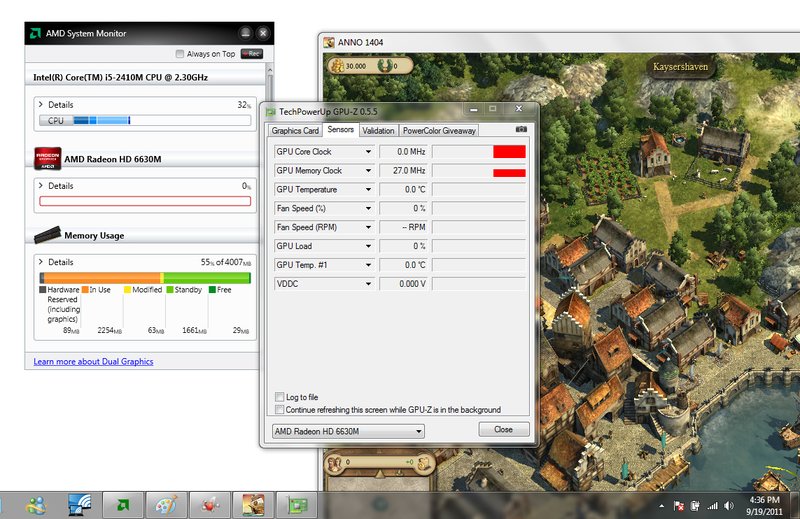
Task: Click the 27.0 MHz memory clock value
Action: tap(409, 170)
